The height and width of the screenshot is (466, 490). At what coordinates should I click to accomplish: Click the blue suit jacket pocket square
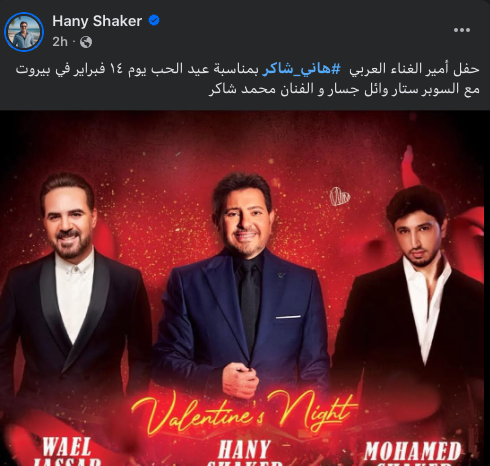coord(288,317)
